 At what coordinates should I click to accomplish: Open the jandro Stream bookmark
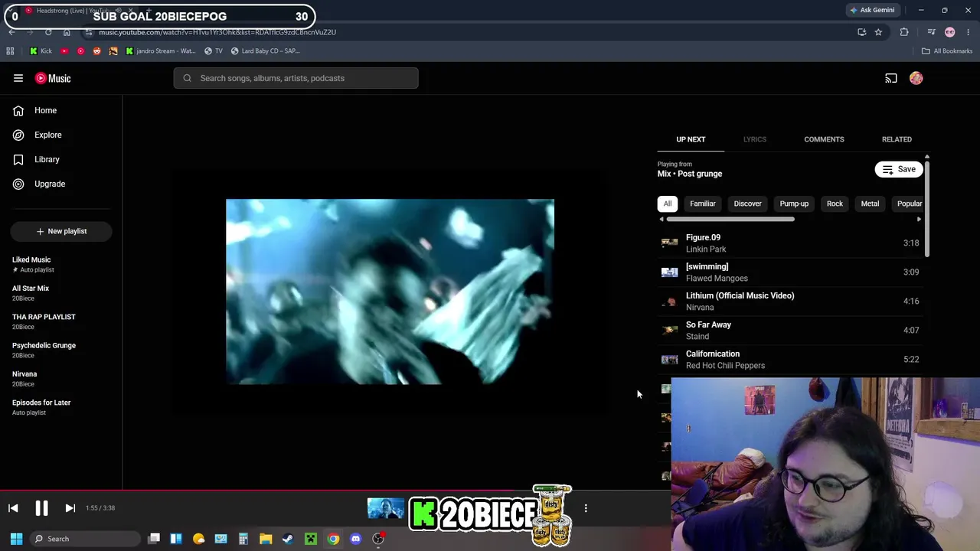160,51
